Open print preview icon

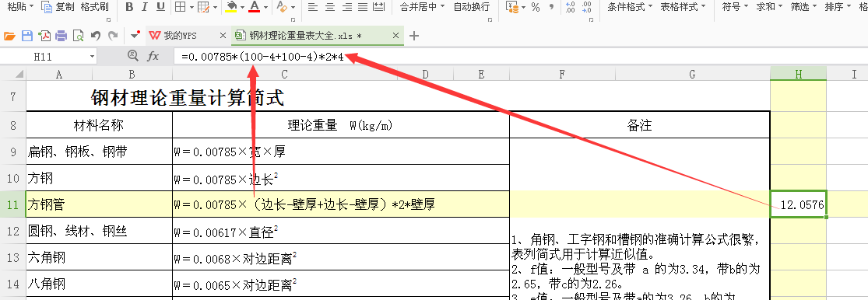(78, 36)
